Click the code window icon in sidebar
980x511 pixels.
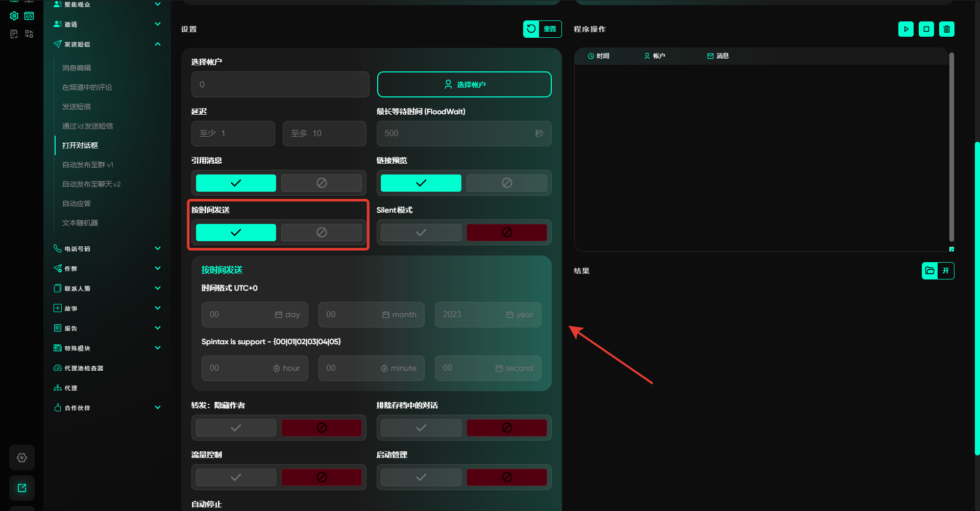pos(29,16)
